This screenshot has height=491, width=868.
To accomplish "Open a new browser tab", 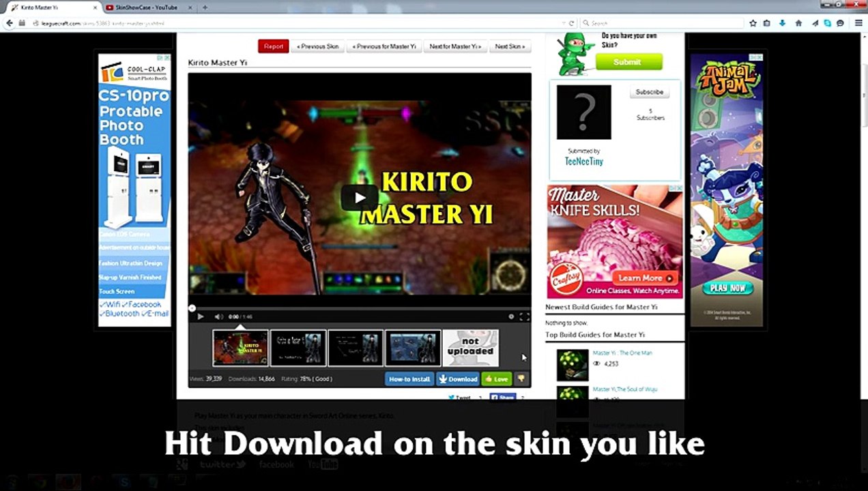I will (x=205, y=8).
